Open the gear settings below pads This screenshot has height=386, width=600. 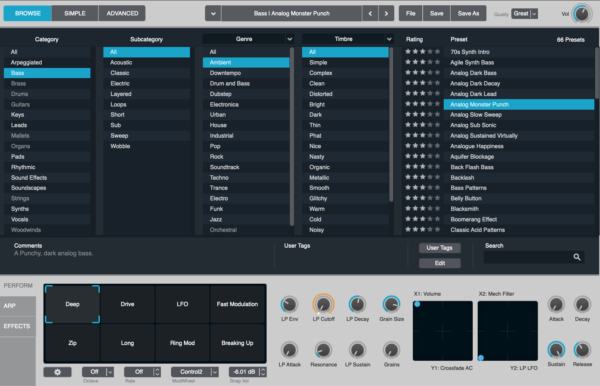(x=57, y=372)
